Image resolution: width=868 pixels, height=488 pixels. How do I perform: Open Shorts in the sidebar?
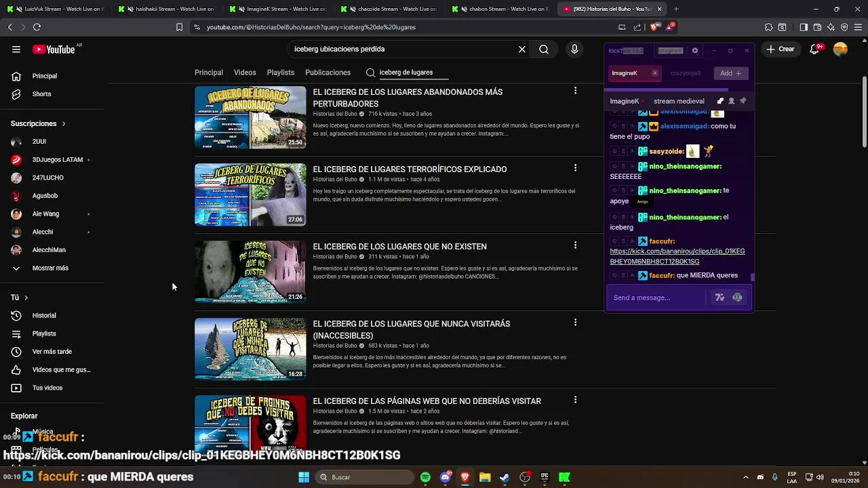41,94
